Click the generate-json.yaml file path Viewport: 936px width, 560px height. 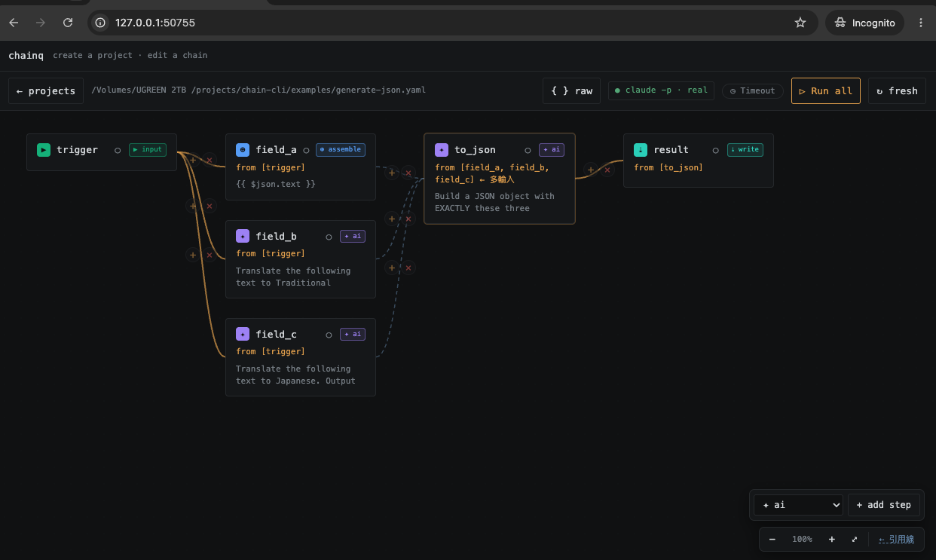[x=258, y=90]
